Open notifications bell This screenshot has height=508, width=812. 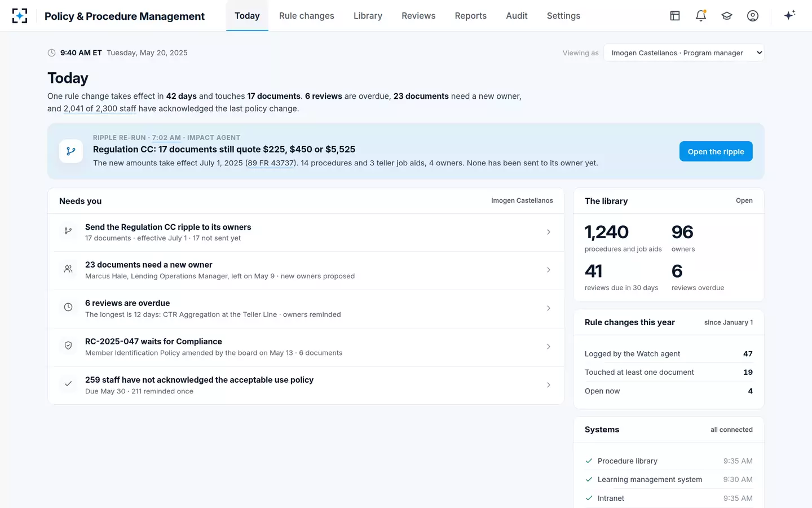[701, 16]
